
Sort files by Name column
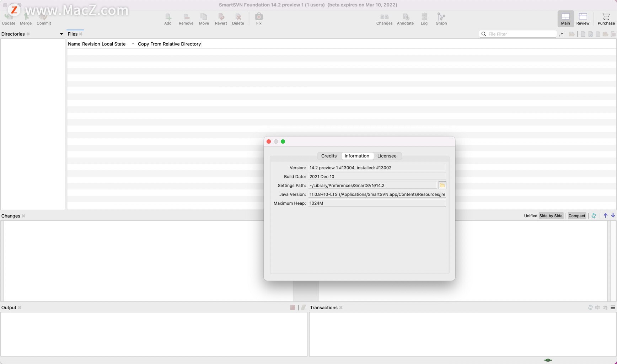[x=74, y=44]
